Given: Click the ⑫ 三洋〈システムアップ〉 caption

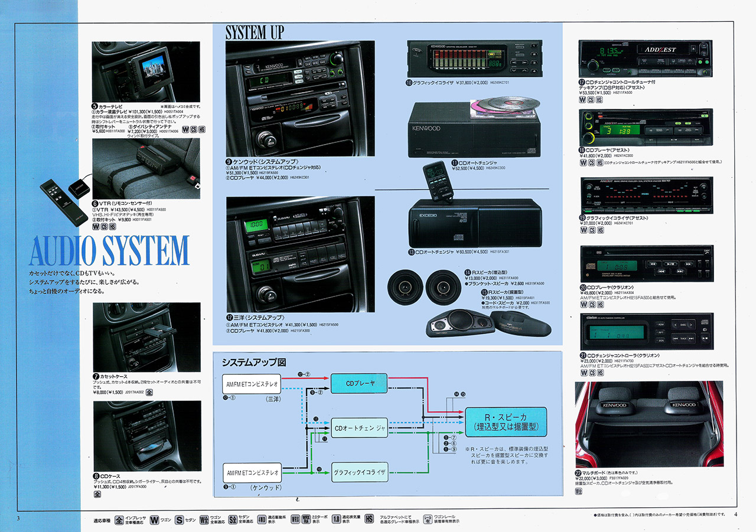Looking at the screenshot, I should 256,318.
